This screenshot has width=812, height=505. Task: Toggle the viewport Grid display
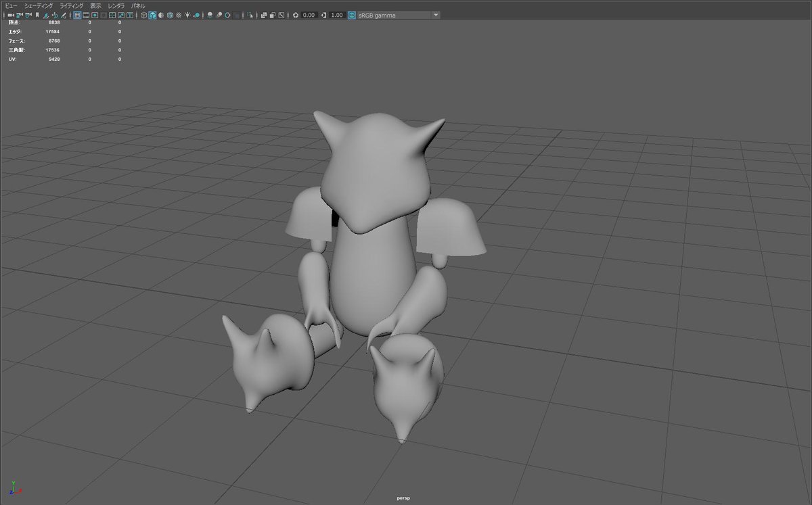click(77, 15)
